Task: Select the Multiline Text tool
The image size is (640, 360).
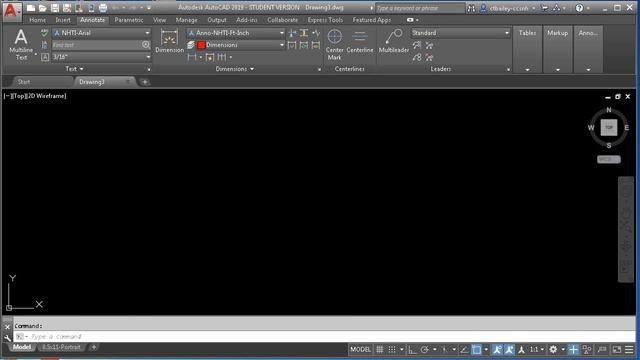Action: coord(21,45)
